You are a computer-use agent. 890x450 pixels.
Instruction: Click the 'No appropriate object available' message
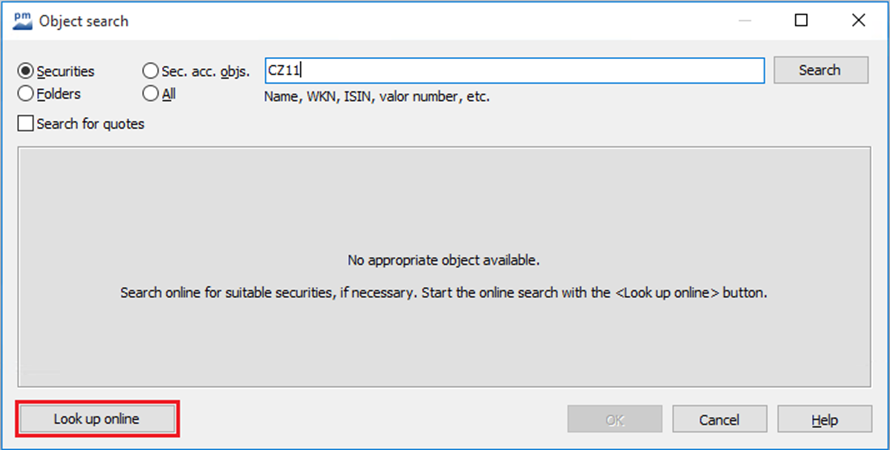point(443,260)
